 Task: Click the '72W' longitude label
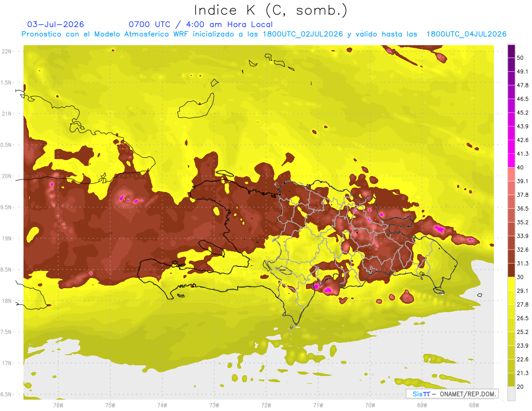266,405
